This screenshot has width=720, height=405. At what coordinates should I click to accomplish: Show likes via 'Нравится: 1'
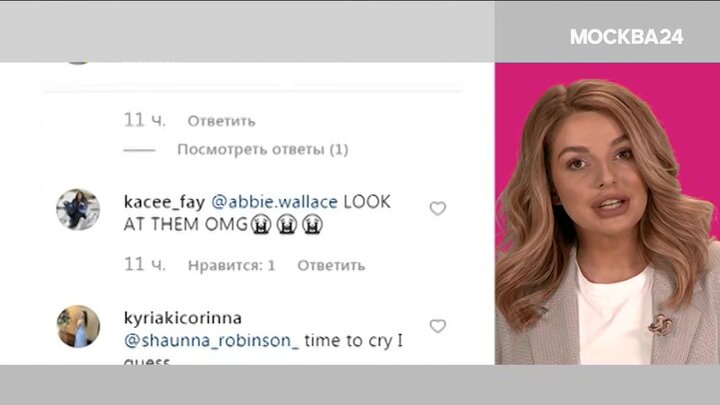coord(231,265)
